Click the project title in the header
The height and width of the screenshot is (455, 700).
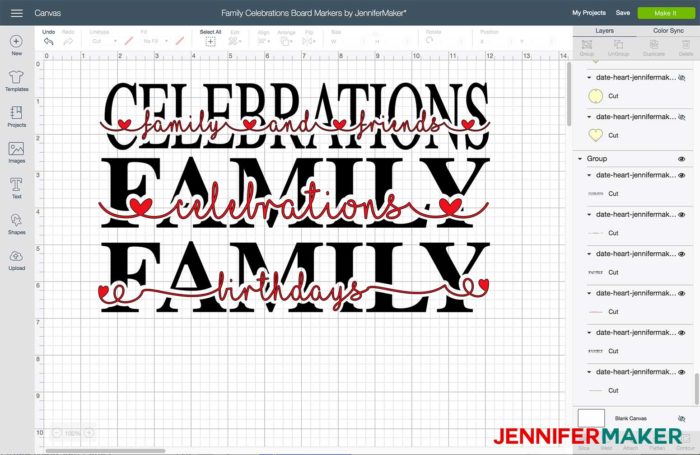click(x=313, y=13)
